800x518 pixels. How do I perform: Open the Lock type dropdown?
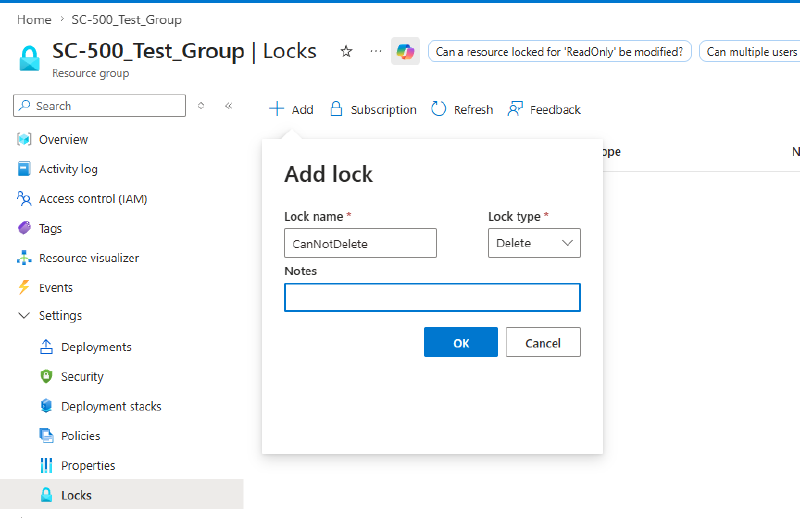coord(534,243)
